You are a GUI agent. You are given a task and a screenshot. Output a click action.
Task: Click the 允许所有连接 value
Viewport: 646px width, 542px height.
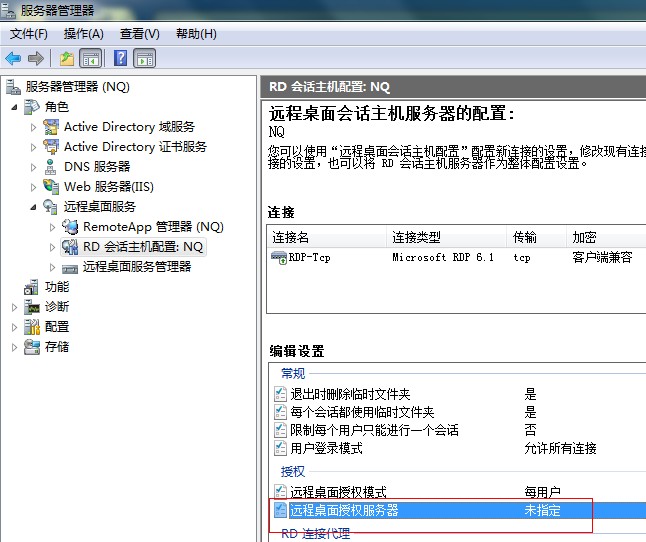tap(560, 448)
